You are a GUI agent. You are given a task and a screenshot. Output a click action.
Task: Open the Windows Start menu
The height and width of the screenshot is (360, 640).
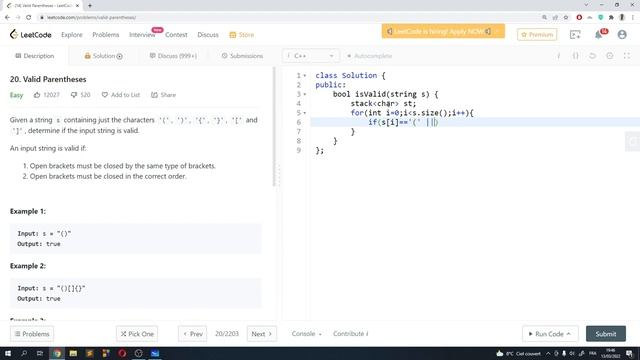(x=8, y=353)
